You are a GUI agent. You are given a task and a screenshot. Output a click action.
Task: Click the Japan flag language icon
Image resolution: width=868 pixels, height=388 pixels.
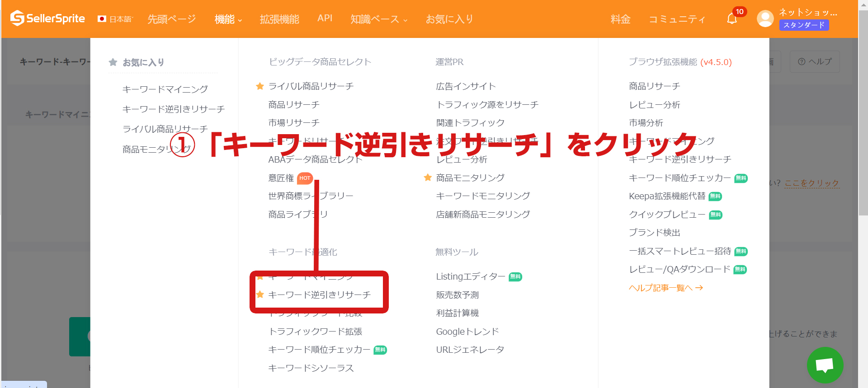coord(102,19)
